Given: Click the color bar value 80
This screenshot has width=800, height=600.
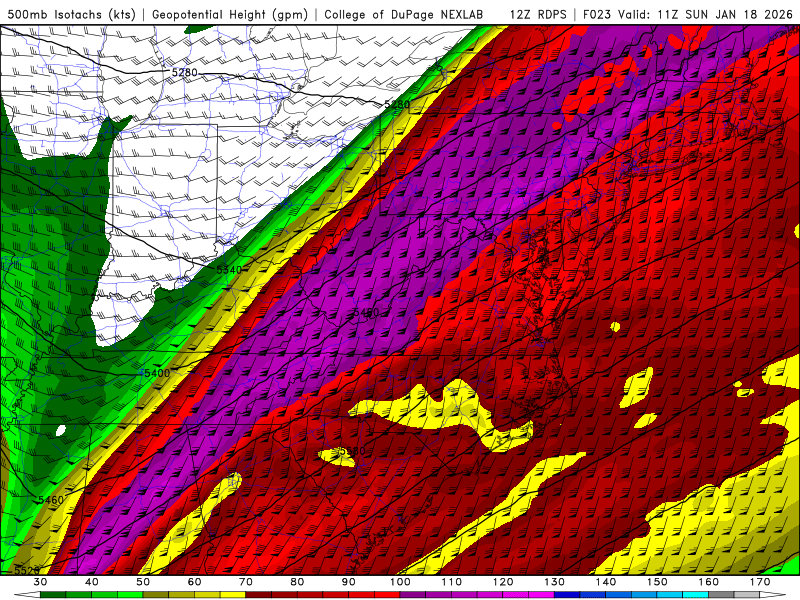Looking at the screenshot, I should (297, 582).
